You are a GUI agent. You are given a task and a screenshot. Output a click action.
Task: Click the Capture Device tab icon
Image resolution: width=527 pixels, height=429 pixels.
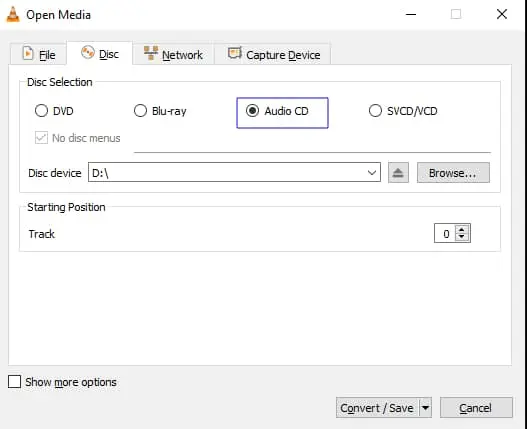point(235,53)
